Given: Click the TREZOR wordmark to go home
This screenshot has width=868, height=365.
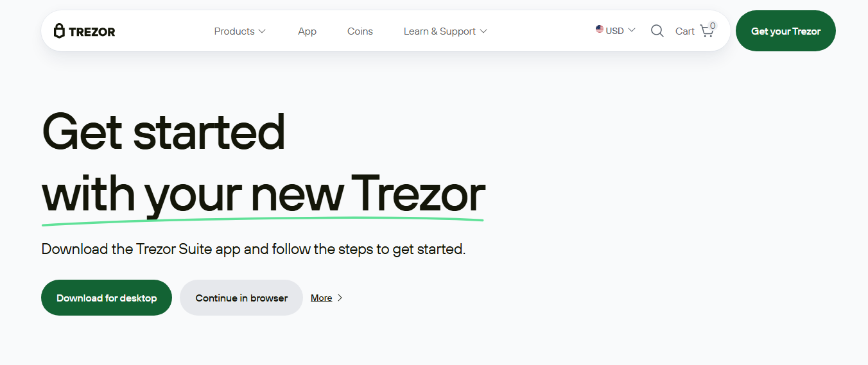Looking at the screenshot, I should (92, 31).
